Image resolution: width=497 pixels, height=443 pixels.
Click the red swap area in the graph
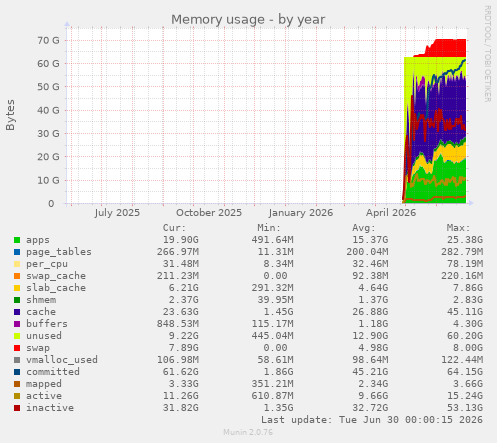tap(450, 48)
